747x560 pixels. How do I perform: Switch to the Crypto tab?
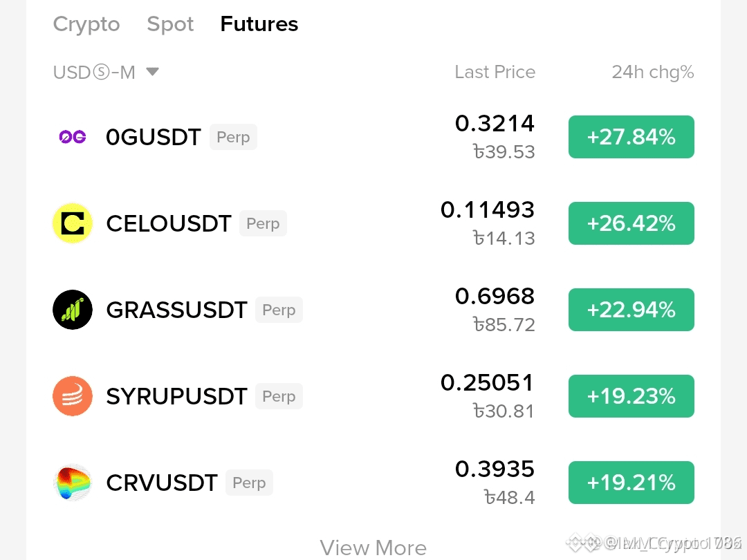point(86,24)
